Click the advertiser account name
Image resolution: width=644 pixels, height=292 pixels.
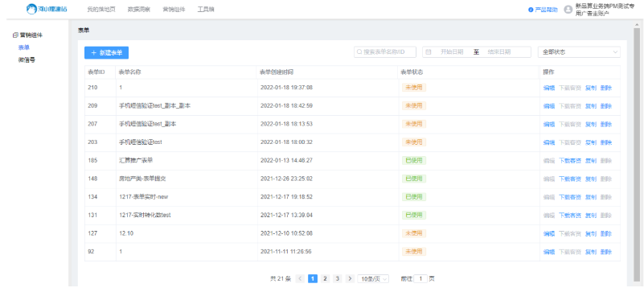click(605, 10)
